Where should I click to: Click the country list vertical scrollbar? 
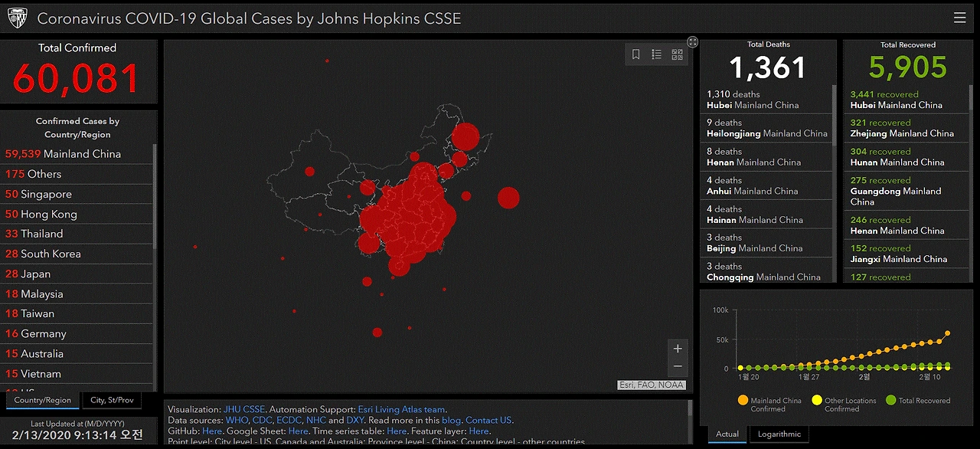155,195
